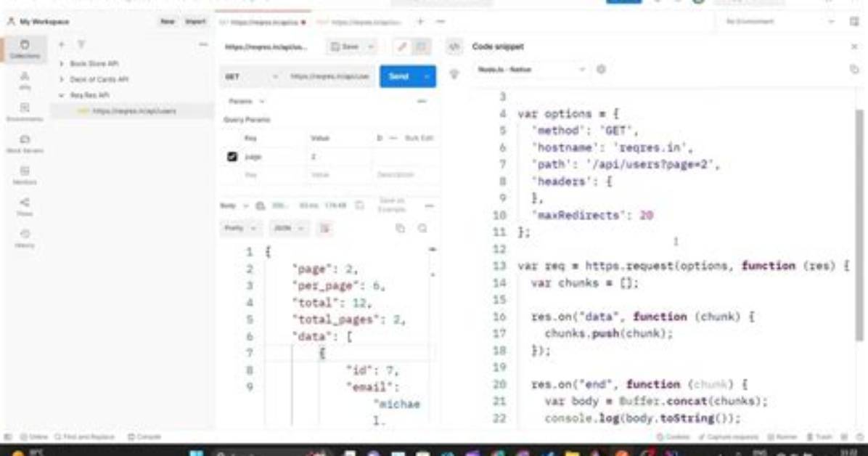Open the APIs sidebar section
Screen dimensions: 868x456
click(x=25, y=81)
